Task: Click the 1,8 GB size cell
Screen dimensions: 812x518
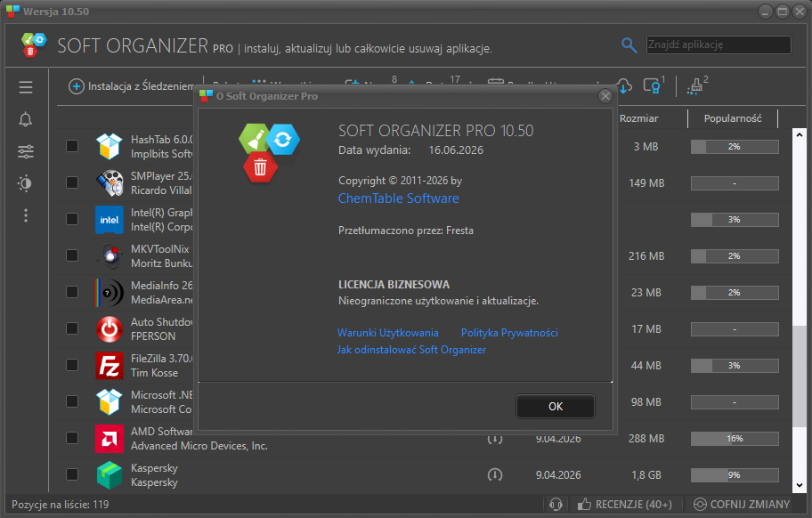Action: coord(646,474)
